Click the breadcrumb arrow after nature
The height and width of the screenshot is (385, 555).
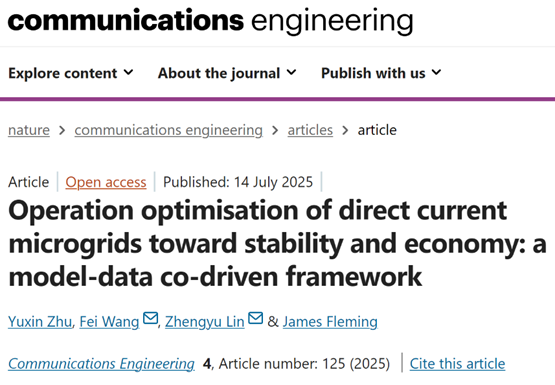click(62, 131)
